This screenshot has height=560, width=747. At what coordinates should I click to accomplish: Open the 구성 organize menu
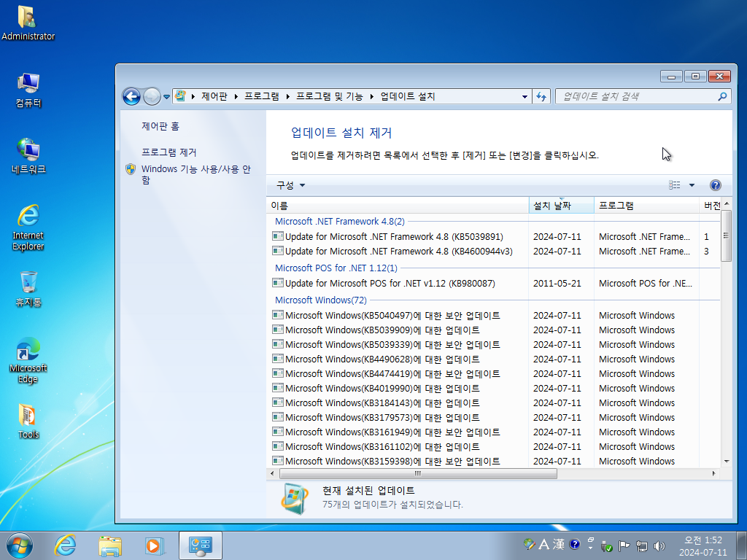point(290,185)
